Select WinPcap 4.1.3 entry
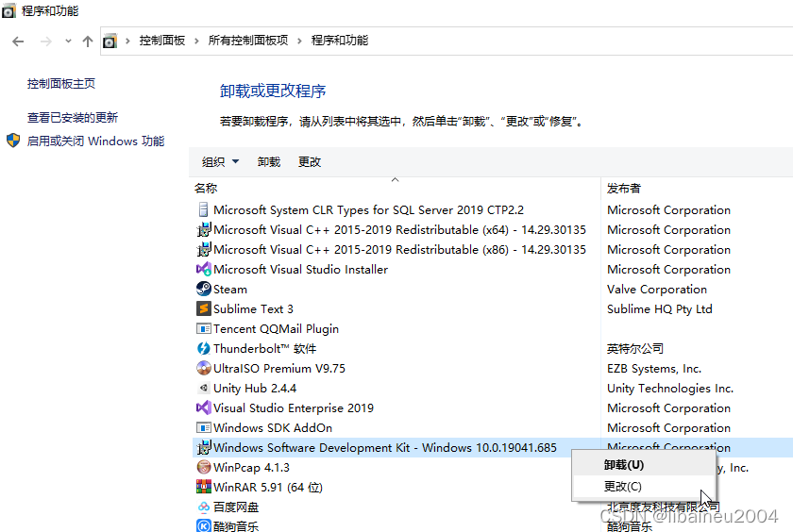Screen dimensions: 793x532 (251, 467)
